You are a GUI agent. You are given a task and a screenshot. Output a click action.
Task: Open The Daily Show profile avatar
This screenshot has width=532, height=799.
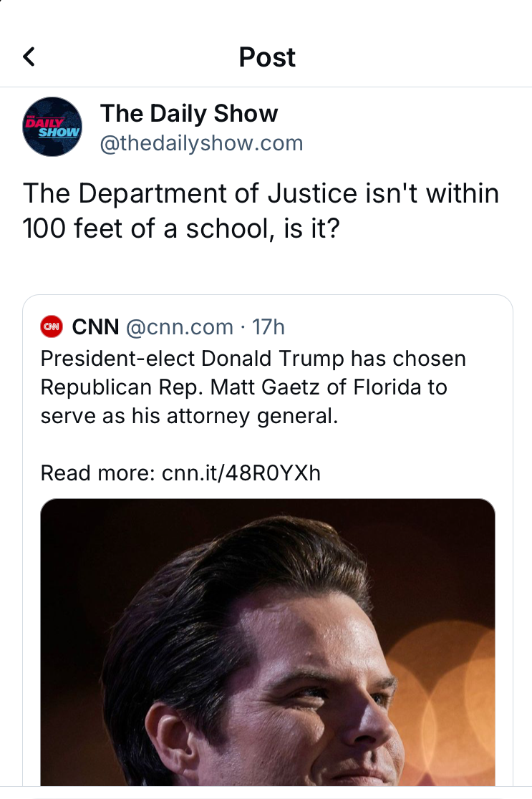click(53, 127)
